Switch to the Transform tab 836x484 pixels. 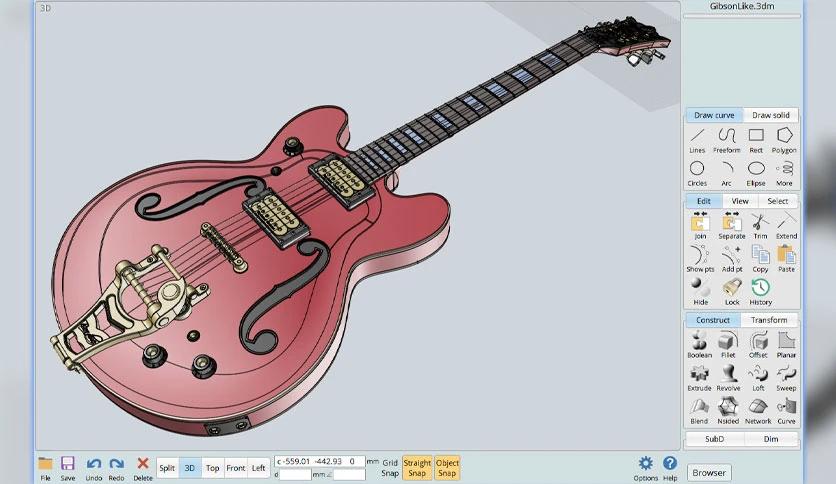(769, 320)
